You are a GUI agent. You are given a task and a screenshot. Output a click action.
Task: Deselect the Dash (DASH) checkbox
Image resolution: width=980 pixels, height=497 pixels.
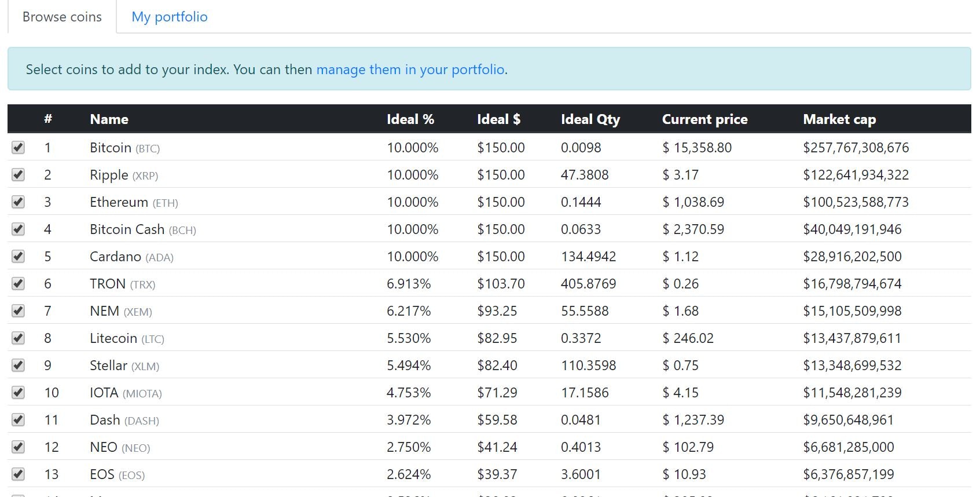(18, 419)
